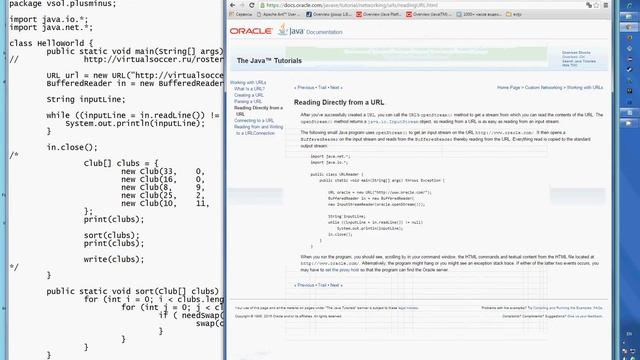Open the Overview (Java Platform) bookmark
The image size is (640, 360).
(378, 14)
